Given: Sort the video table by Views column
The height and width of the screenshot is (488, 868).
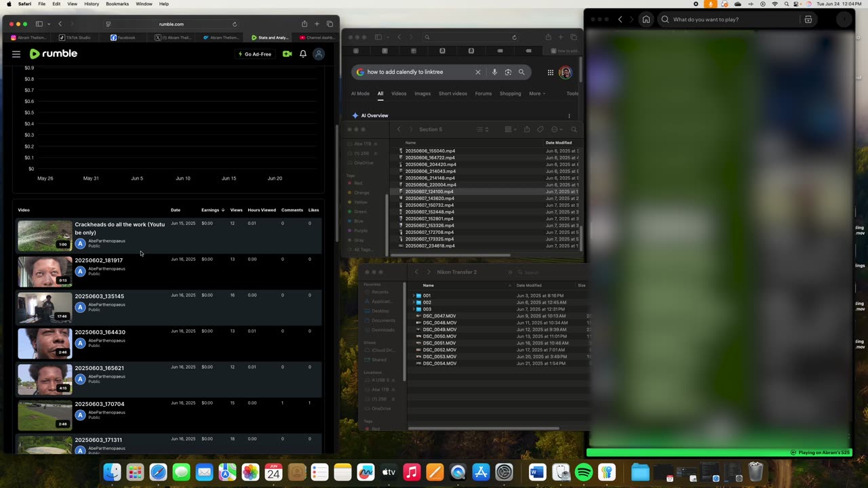Looking at the screenshot, I should [x=236, y=210].
